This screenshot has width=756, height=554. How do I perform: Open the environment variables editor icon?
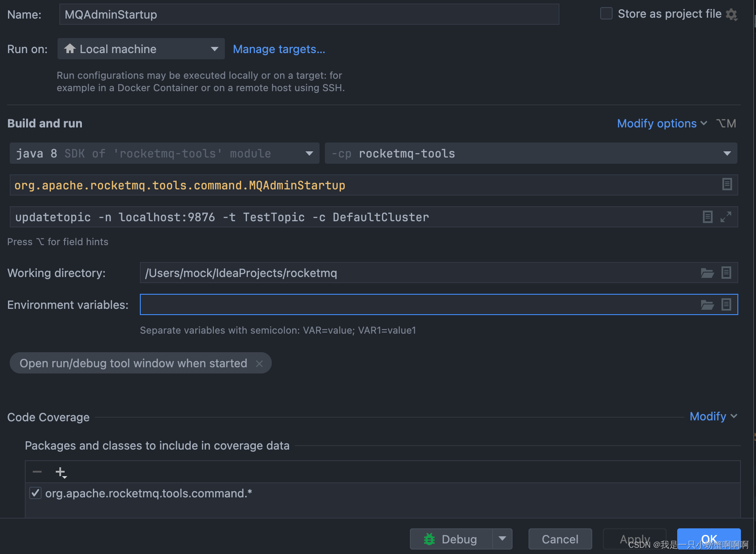point(726,304)
